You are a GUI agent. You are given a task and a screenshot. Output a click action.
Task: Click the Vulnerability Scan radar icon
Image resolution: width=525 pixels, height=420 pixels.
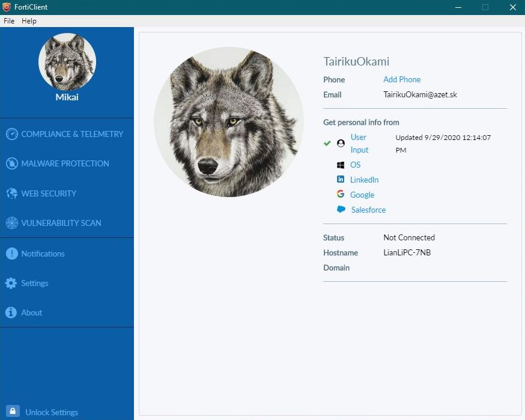(x=12, y=223)
